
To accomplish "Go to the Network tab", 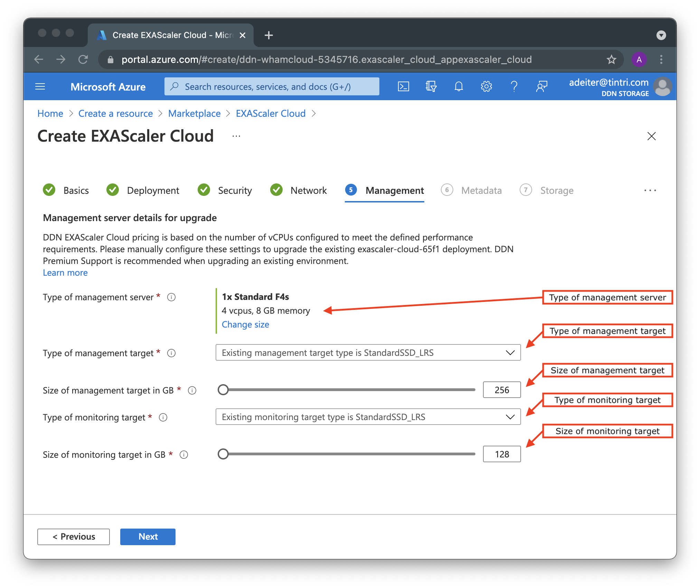I will [299, 190].
